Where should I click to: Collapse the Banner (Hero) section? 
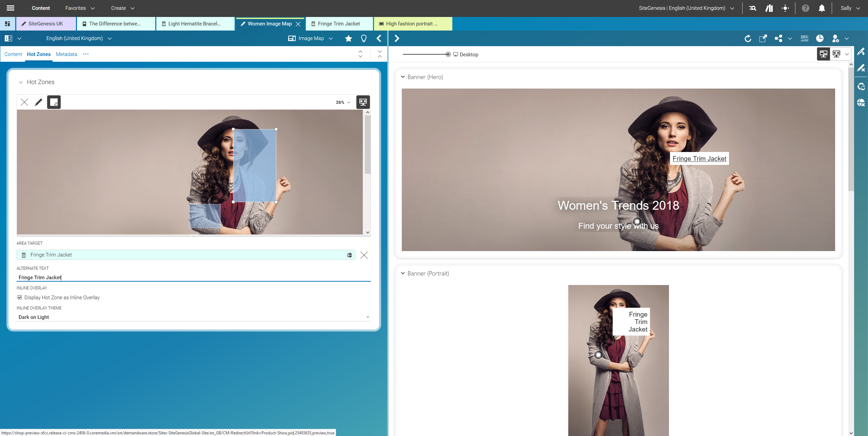point(403,77)
